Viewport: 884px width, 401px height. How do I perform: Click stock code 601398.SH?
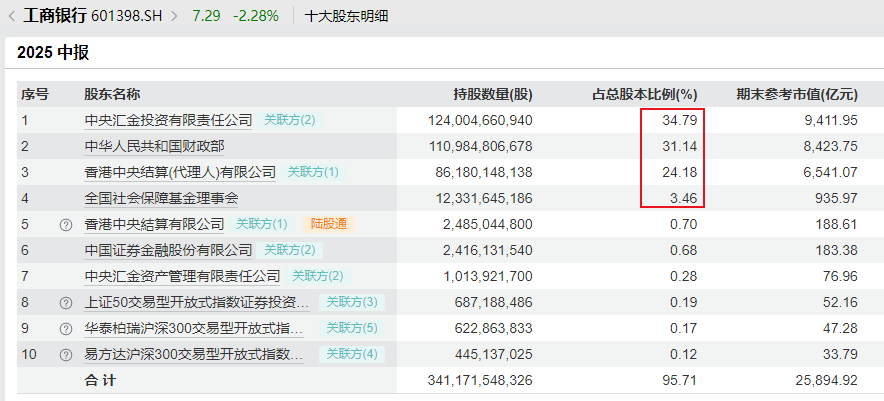[x=126, y=16]
